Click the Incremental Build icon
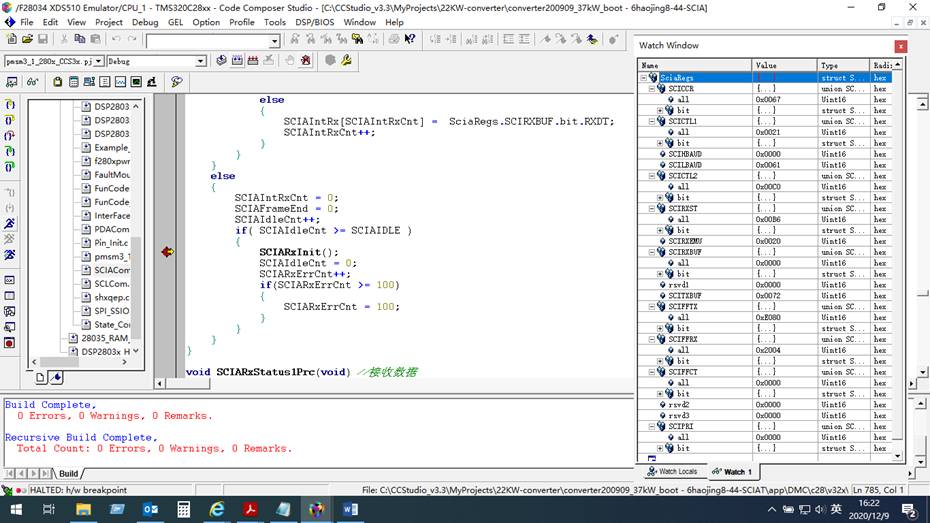Screen dimensions: 930x523 click(x=237, y=60)
